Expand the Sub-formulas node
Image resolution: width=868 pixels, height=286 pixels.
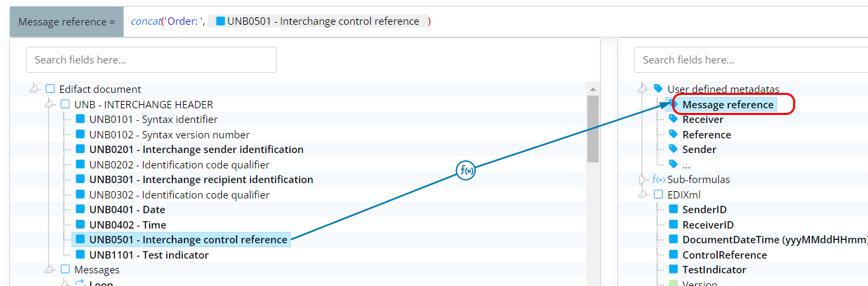pos(643,179)
